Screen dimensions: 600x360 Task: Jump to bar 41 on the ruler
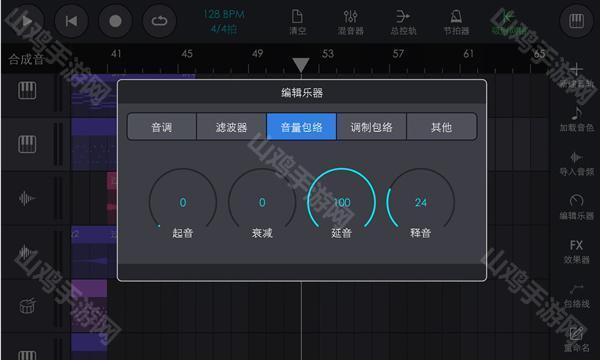click(116, 54)
